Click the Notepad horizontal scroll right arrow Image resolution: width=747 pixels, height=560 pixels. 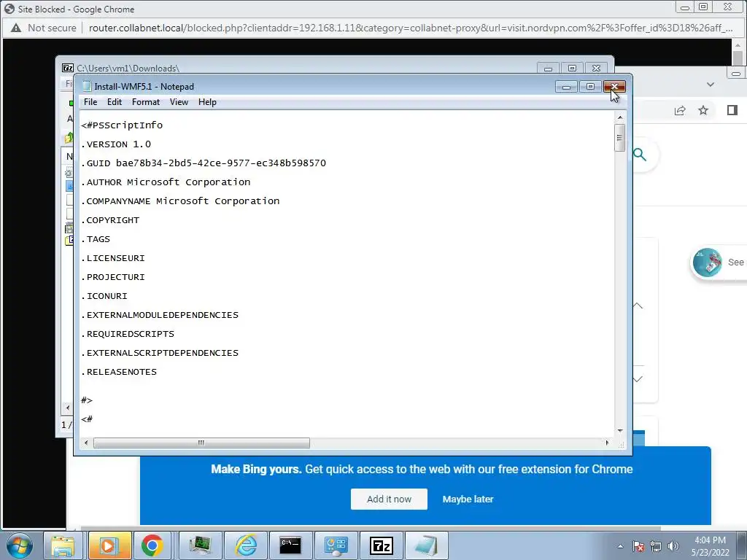click(607, 443)
